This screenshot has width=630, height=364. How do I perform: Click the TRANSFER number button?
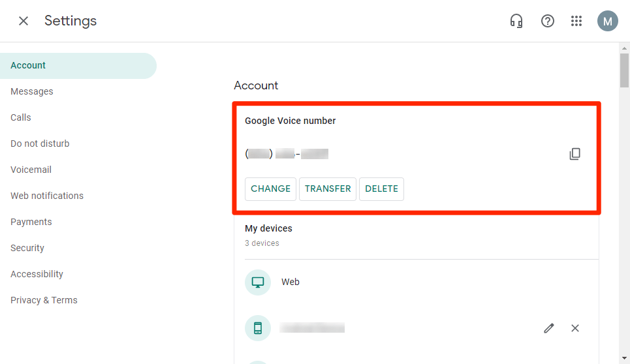pos(328,189)
